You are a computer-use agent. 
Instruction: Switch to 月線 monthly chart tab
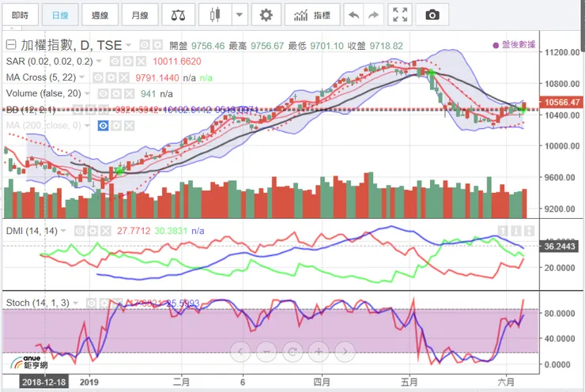140,15
